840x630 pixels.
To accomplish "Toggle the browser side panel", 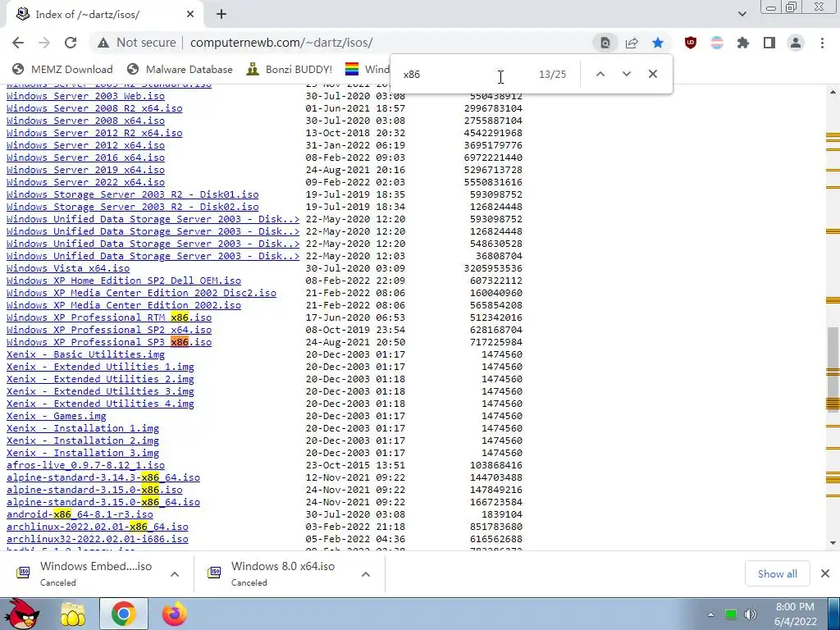I will pyautogui.click(x=769, y=43).
